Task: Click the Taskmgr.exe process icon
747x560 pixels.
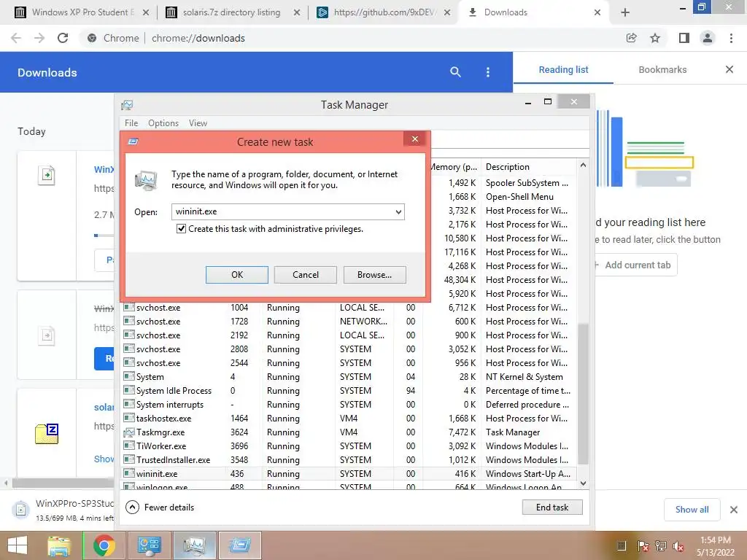Action: pyautogui.click(x=128, y=432)
